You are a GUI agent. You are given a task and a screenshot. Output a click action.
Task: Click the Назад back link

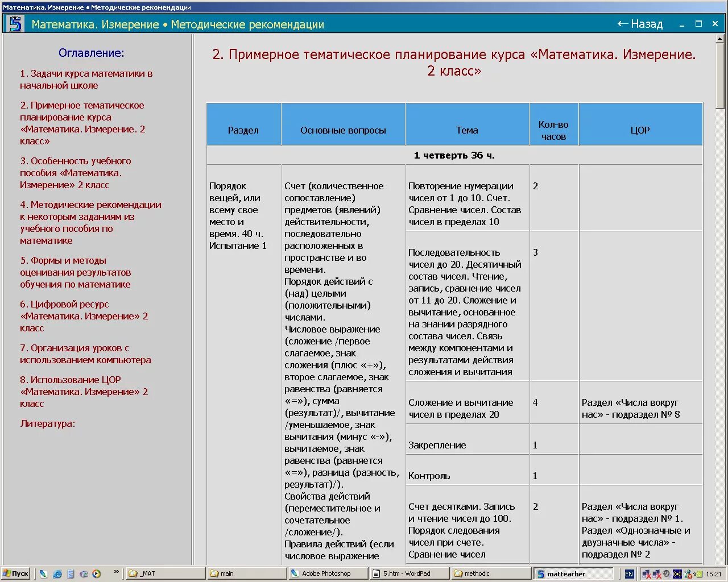639,24
